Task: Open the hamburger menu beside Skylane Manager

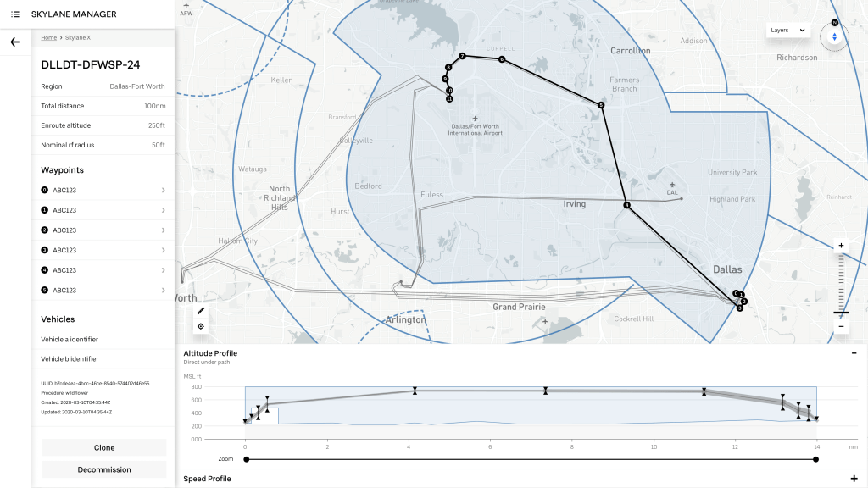Action: [15, 14]
